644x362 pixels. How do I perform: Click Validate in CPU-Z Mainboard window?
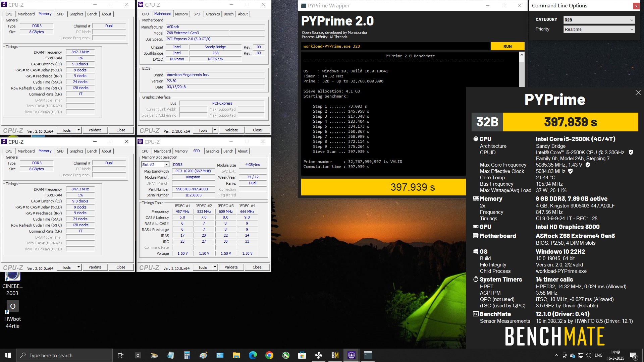[231, 130]
